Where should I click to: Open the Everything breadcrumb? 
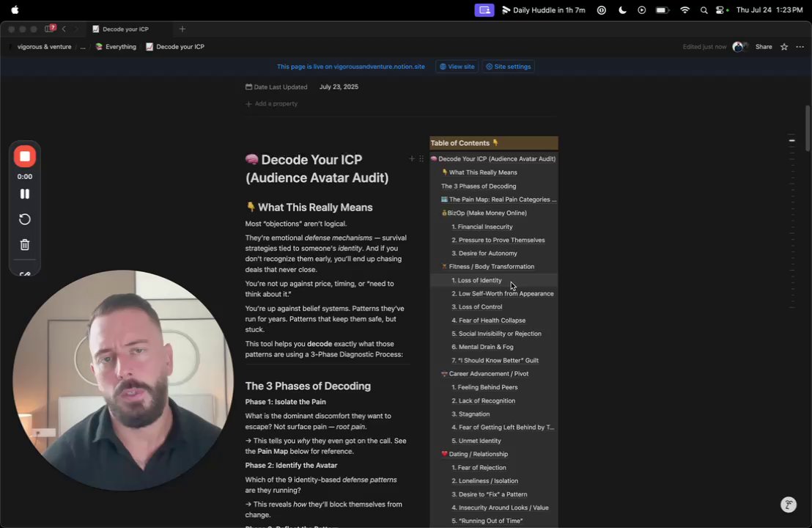point(116,47)
